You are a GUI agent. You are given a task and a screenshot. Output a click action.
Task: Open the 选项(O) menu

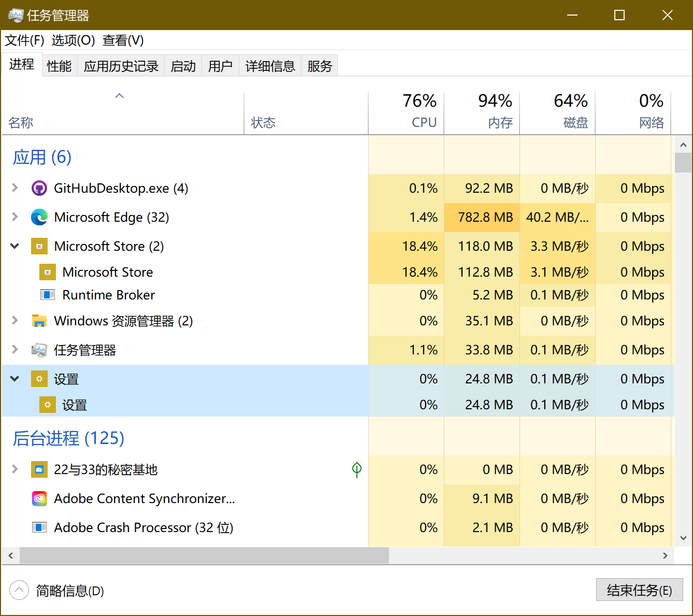(73, 40)
